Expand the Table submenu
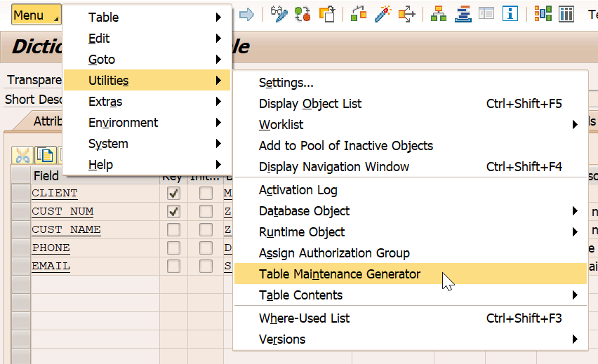This screenshot has width=598, height=364. [147, 17]
